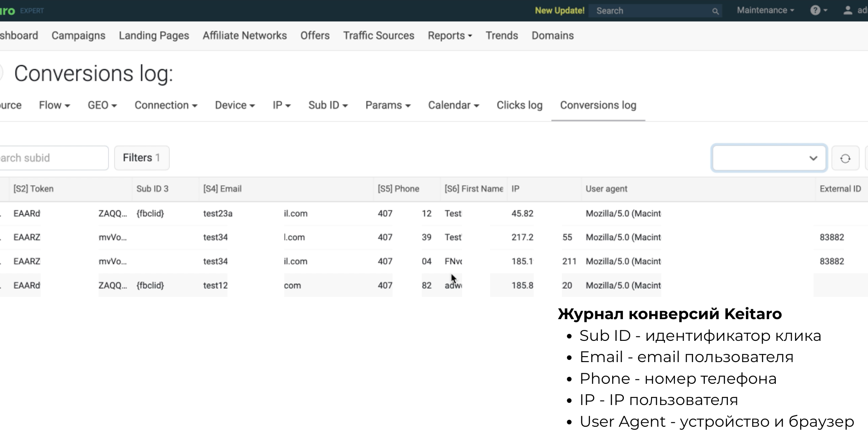The image size is (868, 443).
Task: Switch to the Clicks log tab
Action: 519,105
